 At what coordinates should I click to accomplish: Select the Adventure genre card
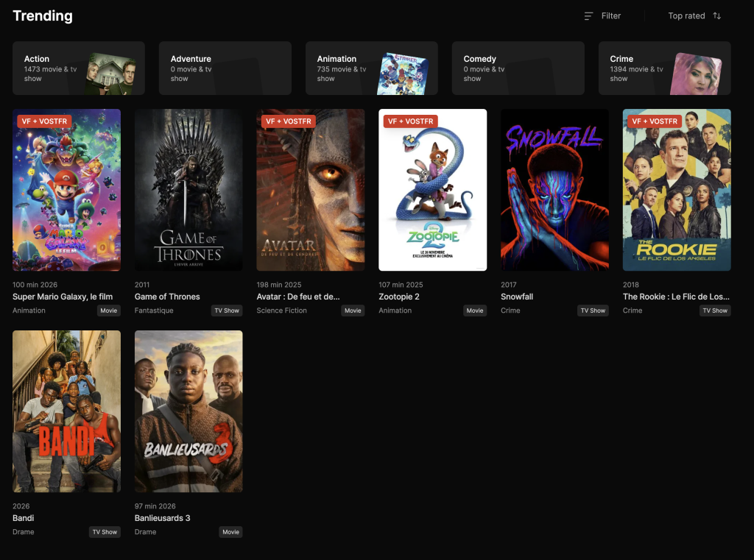(x=225, y=68)
